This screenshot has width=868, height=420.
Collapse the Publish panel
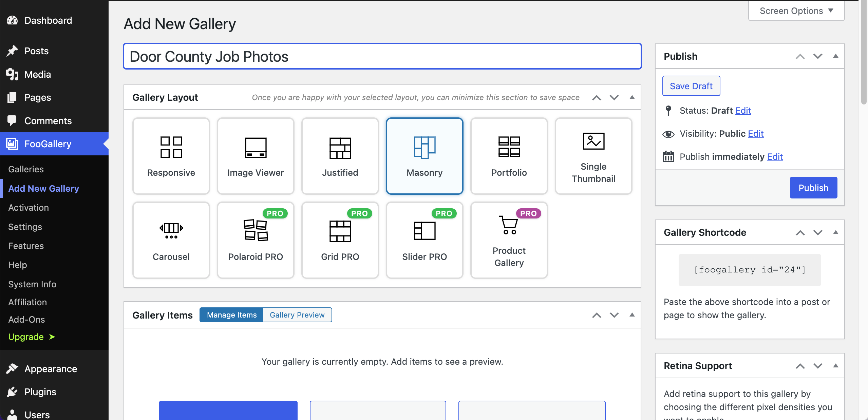pos(836,56)
